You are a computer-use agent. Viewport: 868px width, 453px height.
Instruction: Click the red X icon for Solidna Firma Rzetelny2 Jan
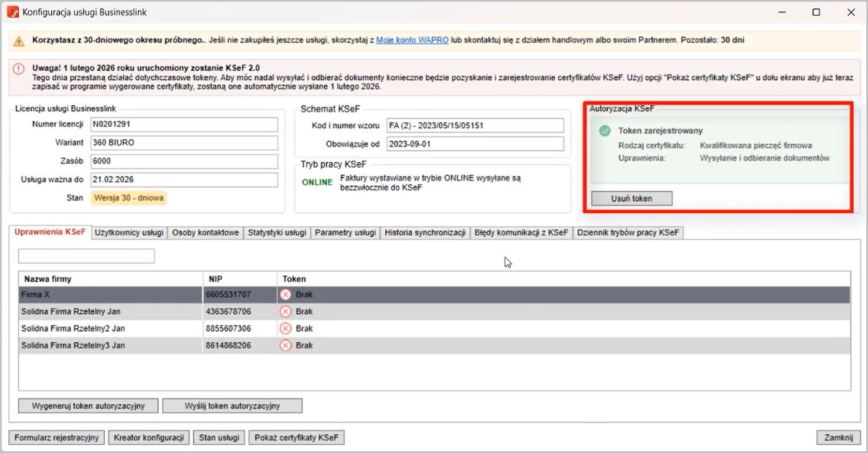(x=286, y=329)
